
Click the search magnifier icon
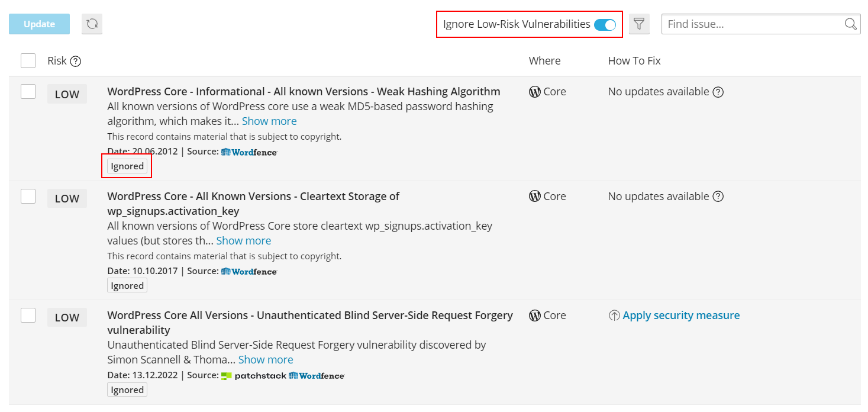850,24
